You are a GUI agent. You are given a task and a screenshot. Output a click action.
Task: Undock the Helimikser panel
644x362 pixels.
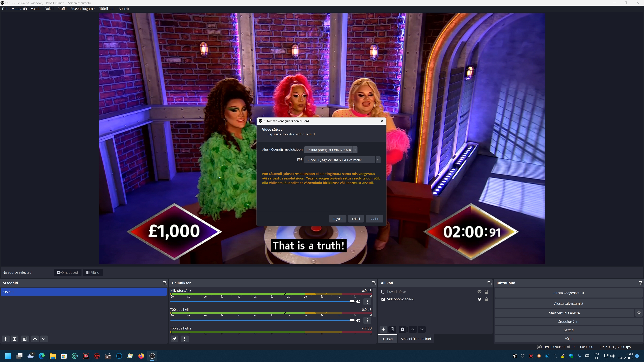pos(373,283)
